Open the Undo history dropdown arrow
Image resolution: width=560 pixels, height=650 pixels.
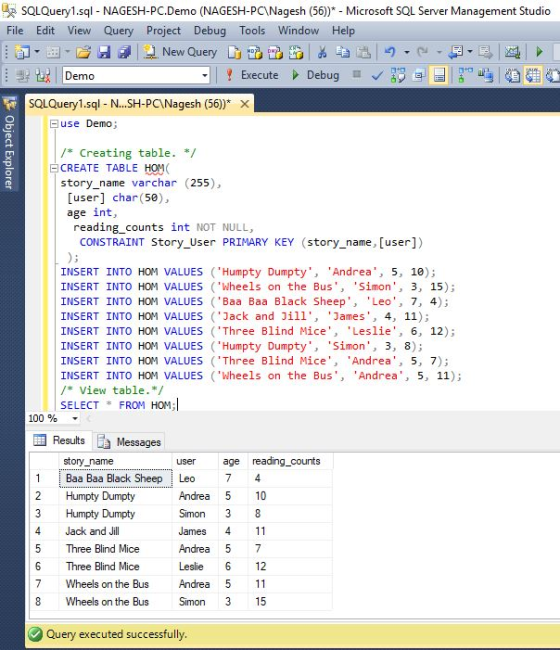pyautogui.click(x=407, y=52)
